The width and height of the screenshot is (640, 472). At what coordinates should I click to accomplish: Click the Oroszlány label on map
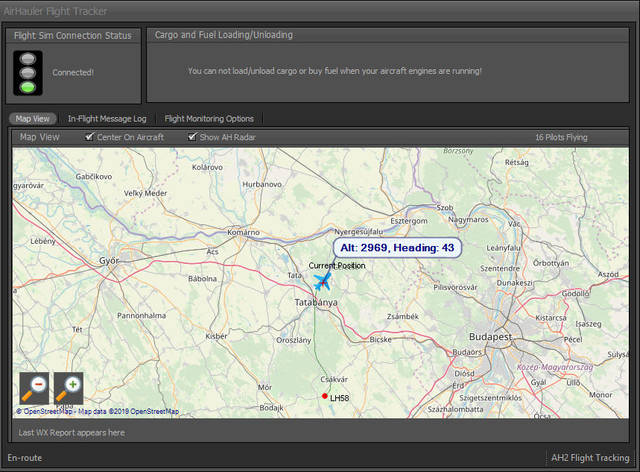point(293,340)
